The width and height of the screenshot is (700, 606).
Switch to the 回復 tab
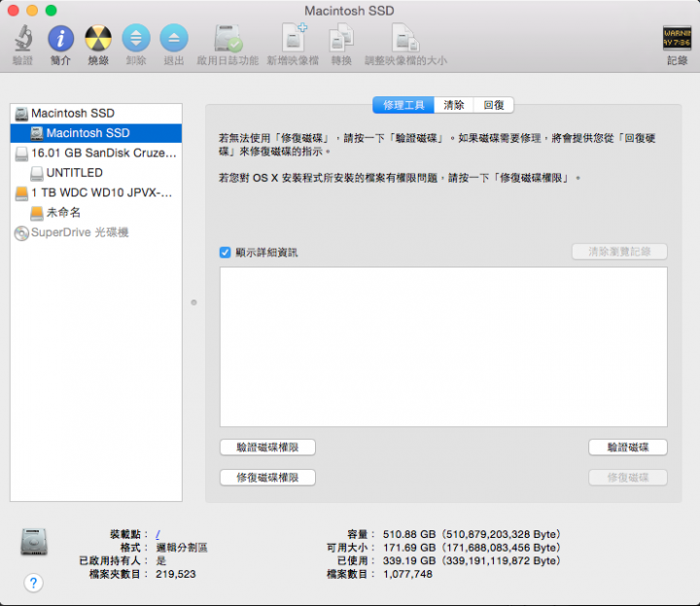(494, 105)
